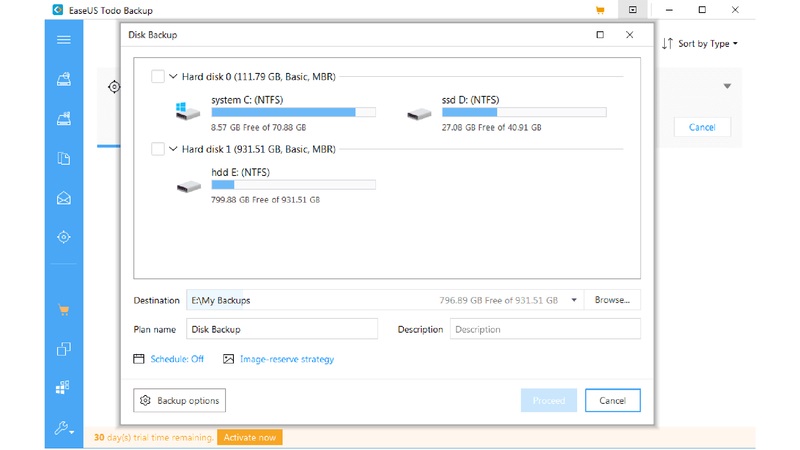Open the Sort by Type dropdown
Image resolution: width=800 pixels, height=450 pixels.
[x=708, y=43]
